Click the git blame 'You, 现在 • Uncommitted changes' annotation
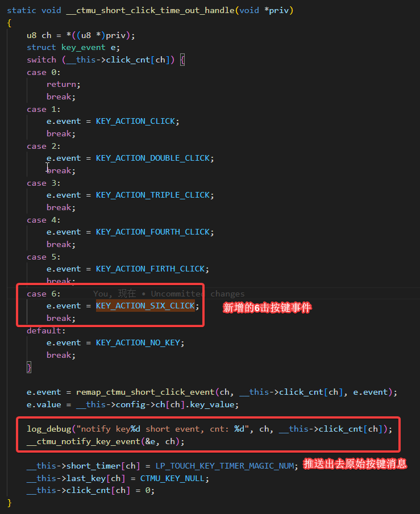 (x=169, y=294)
